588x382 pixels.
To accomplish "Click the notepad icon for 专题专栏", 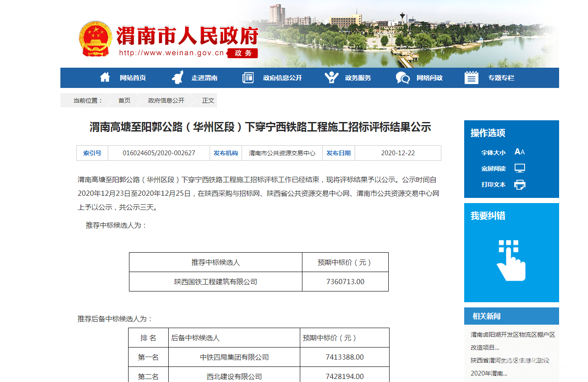I will [x=472, y=78].
